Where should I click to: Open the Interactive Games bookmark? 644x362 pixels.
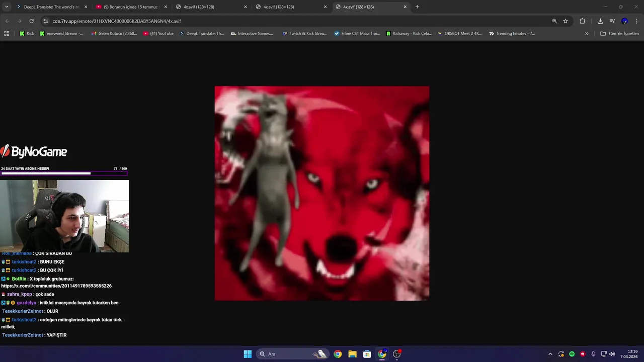coord(252,34)
